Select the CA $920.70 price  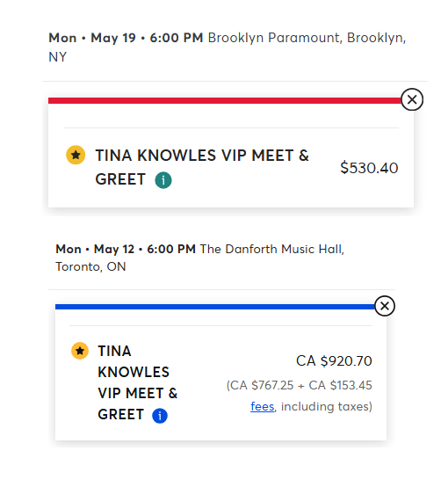pos(334,361)
